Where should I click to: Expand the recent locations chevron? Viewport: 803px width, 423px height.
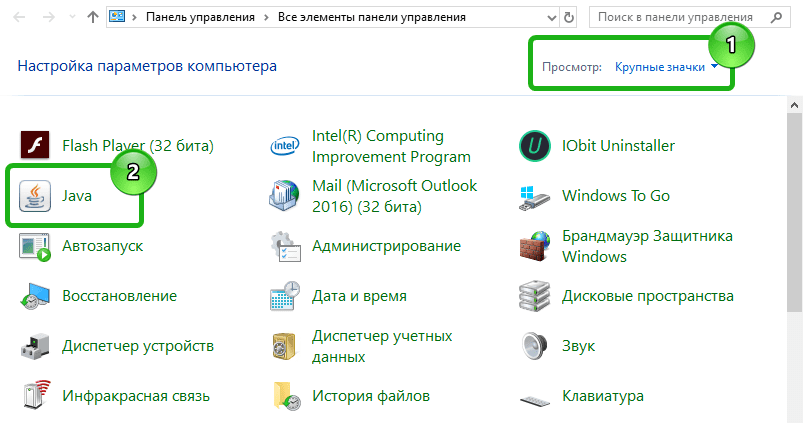click(x=73, y=18)
